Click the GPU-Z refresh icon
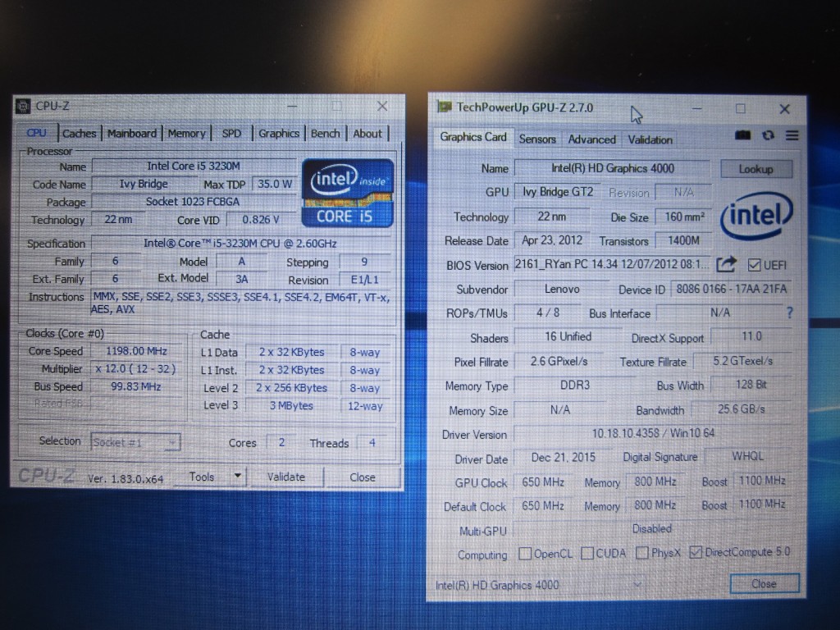Screen dimensions: 840x630 tap(768, 135)
